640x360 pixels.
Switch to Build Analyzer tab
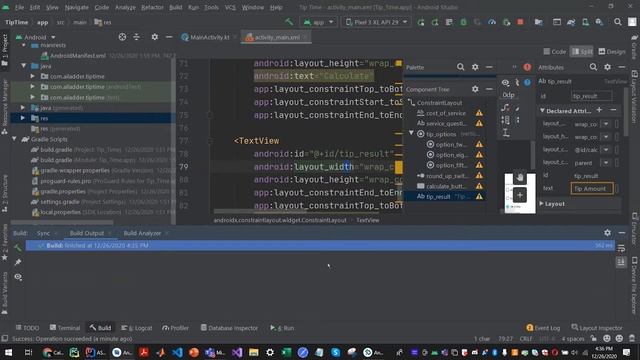click(x=142, y=233)
